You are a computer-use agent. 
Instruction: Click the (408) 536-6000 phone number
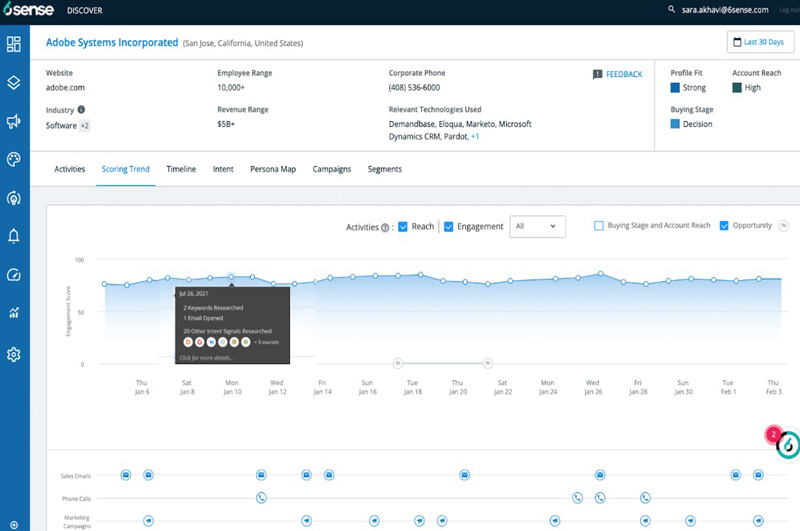click(x=414, y=88)
